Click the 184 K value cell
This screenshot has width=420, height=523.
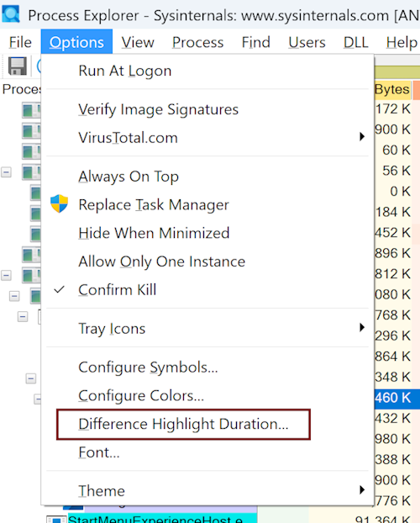coord(392,212)
